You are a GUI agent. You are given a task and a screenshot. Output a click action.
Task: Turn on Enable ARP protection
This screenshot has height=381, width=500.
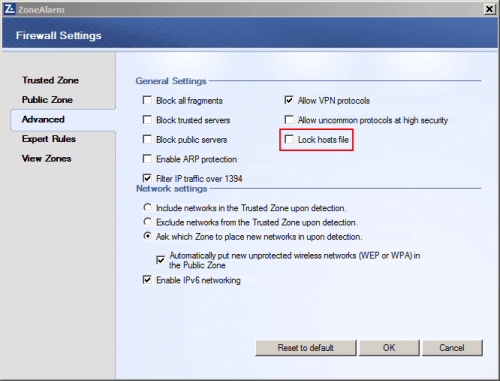(147, 159)
